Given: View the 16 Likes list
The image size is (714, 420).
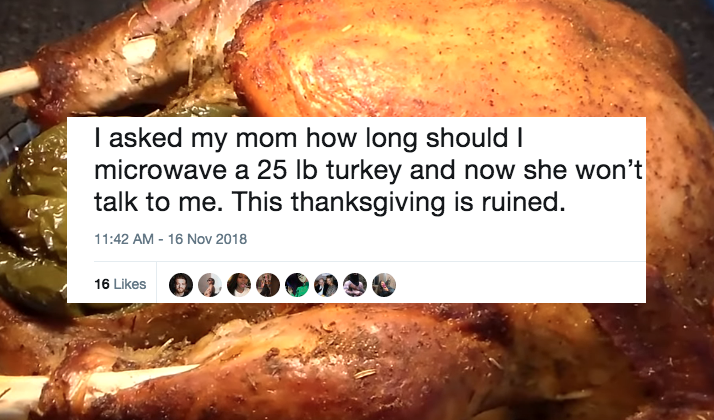Looking at the screenshot, I should [x=119, y=285].
